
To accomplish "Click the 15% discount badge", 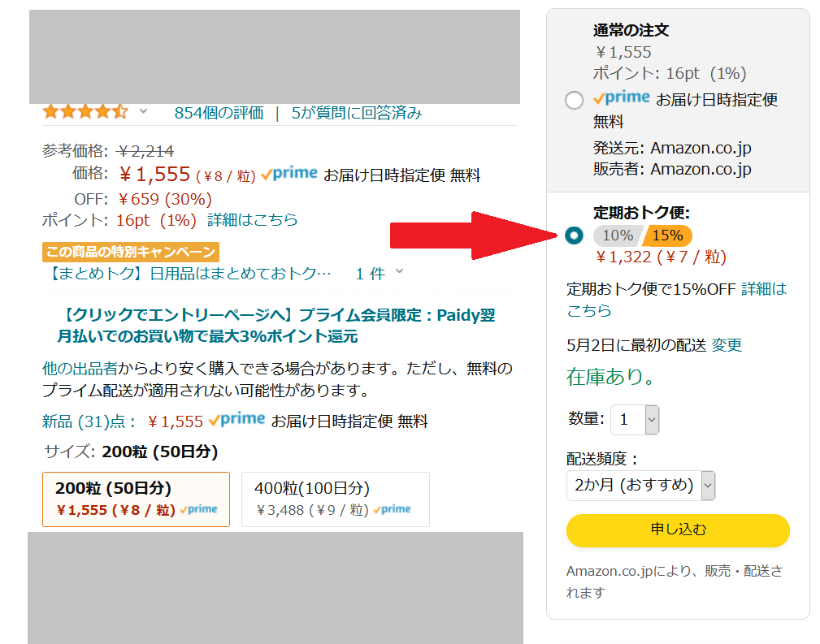I will click(667, 236).
